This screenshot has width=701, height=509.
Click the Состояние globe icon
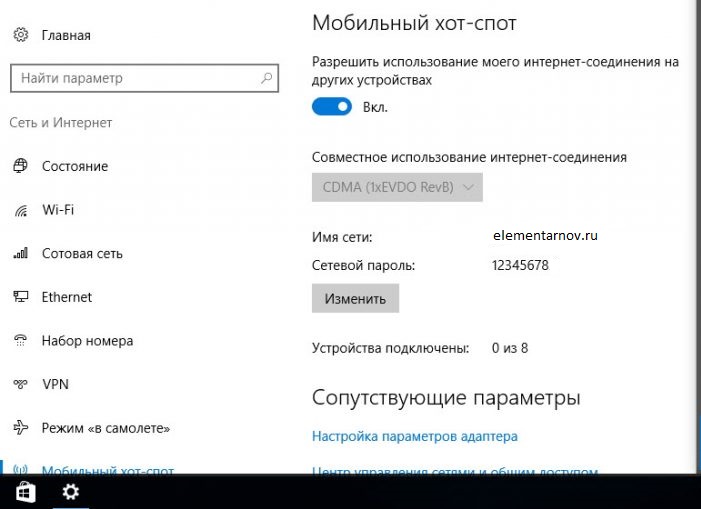click(21, 166)
